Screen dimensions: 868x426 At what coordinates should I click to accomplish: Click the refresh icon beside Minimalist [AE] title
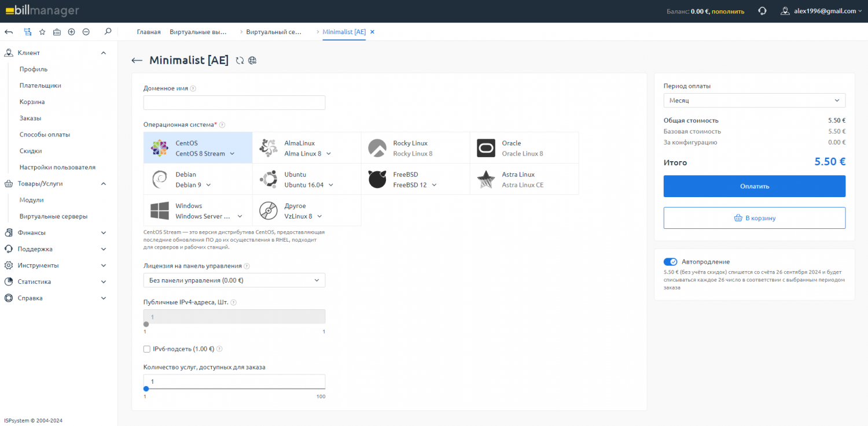(240, 61)
